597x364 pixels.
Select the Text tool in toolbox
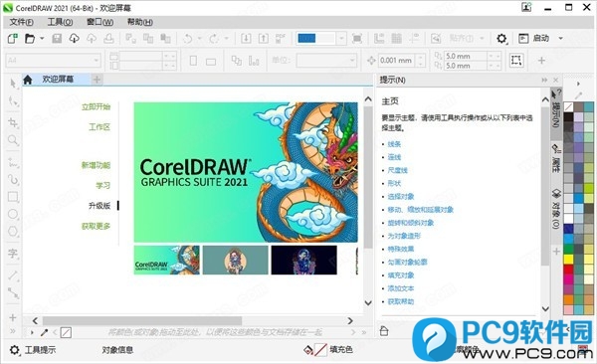coord(13,254)
